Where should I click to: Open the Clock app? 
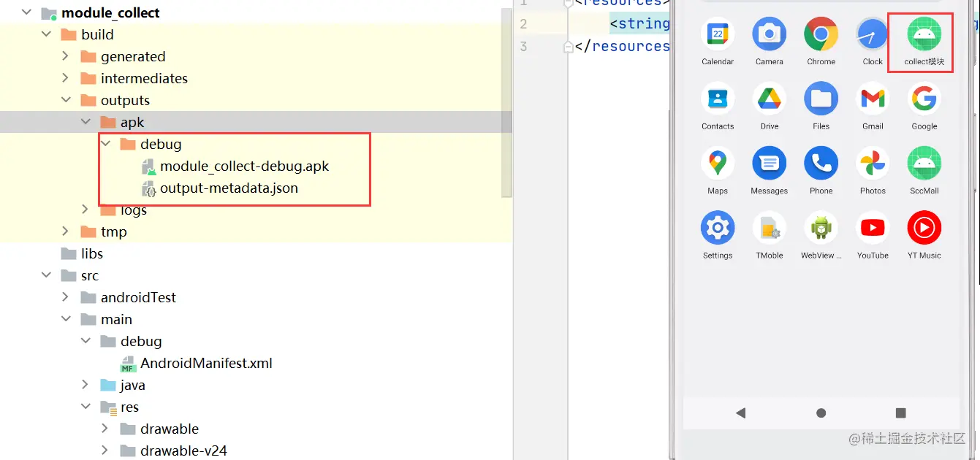pyautogui.click(x=873, y=34)
